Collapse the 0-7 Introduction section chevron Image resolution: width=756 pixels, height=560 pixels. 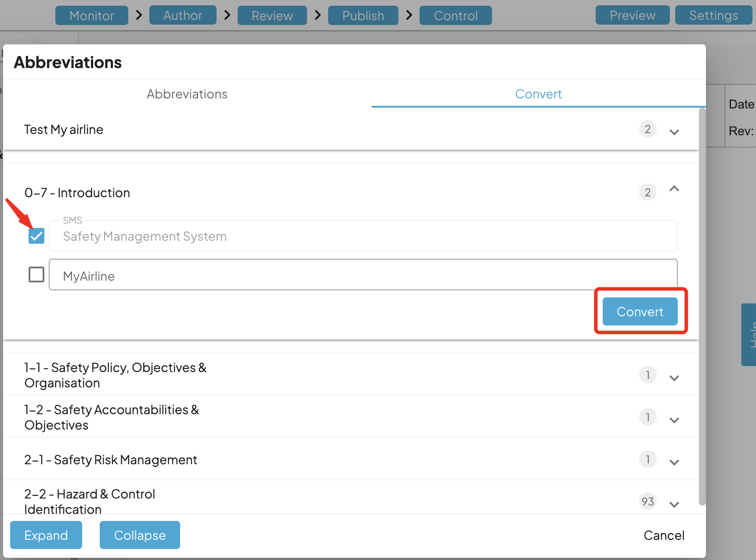click(674, 189)
